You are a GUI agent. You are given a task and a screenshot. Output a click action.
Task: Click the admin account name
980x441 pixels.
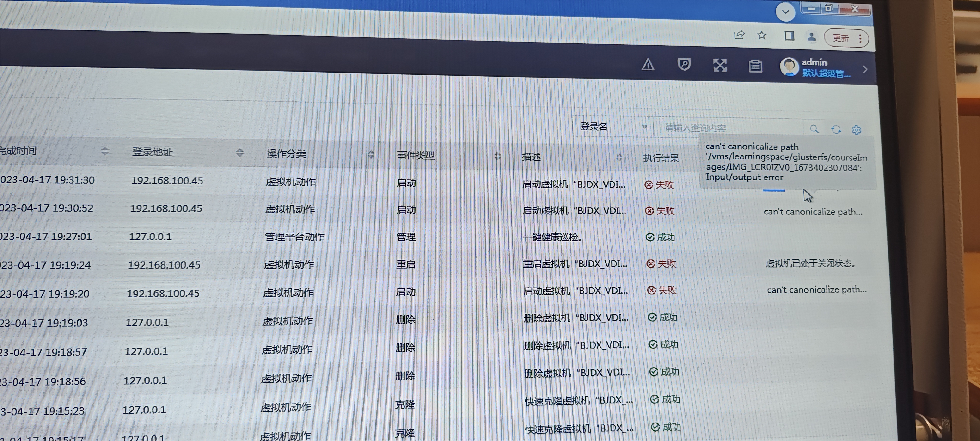click(x=814, y=62)
